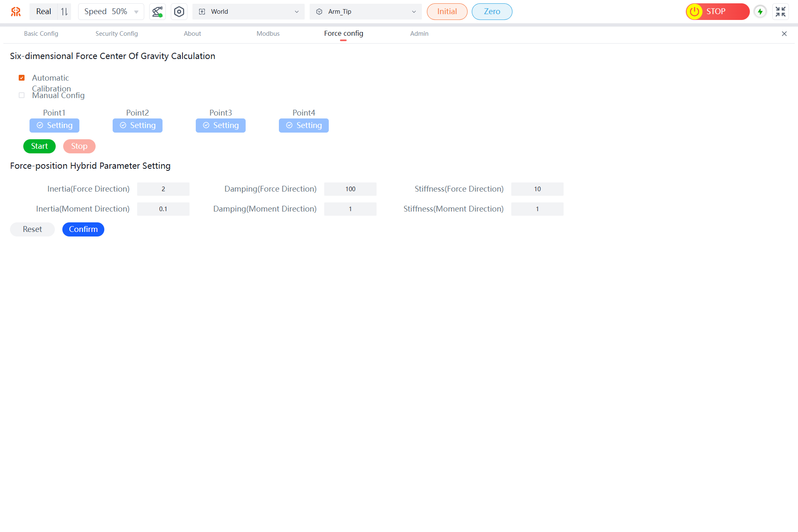
Task: Click the orange app logo icon
Action: (x=16, y=12)
